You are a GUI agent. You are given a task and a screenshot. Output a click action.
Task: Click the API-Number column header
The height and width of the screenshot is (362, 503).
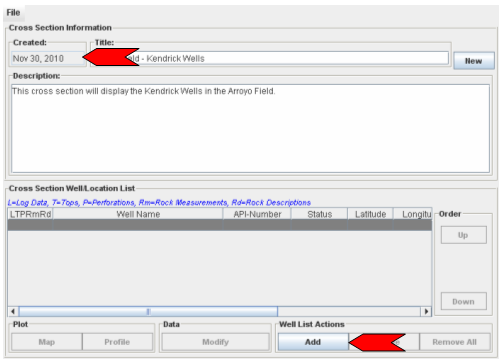[x=257, y=214]
